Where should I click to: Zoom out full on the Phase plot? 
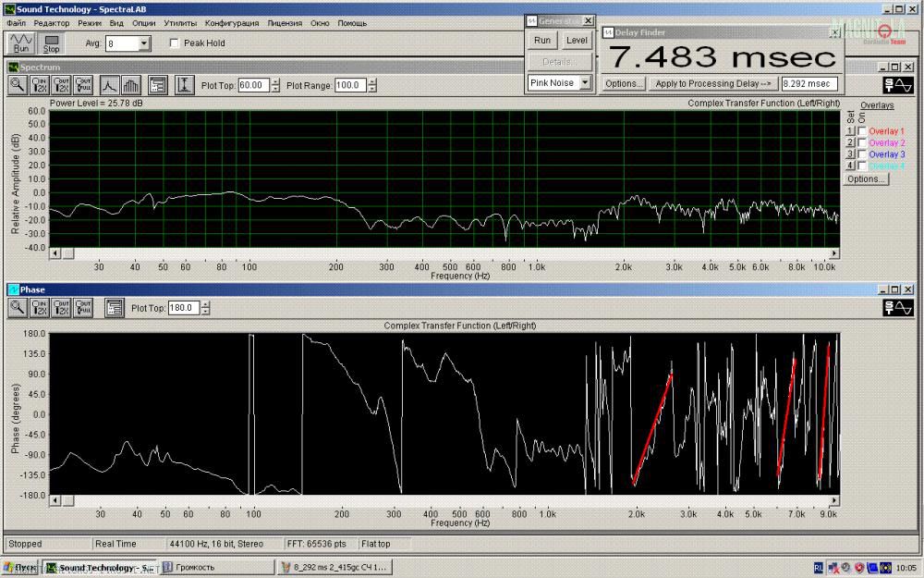click(x=83, y=307)
